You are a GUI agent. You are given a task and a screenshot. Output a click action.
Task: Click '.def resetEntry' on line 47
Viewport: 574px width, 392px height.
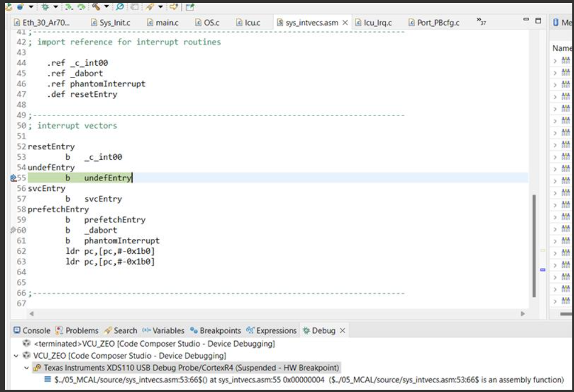pos(82,95)
